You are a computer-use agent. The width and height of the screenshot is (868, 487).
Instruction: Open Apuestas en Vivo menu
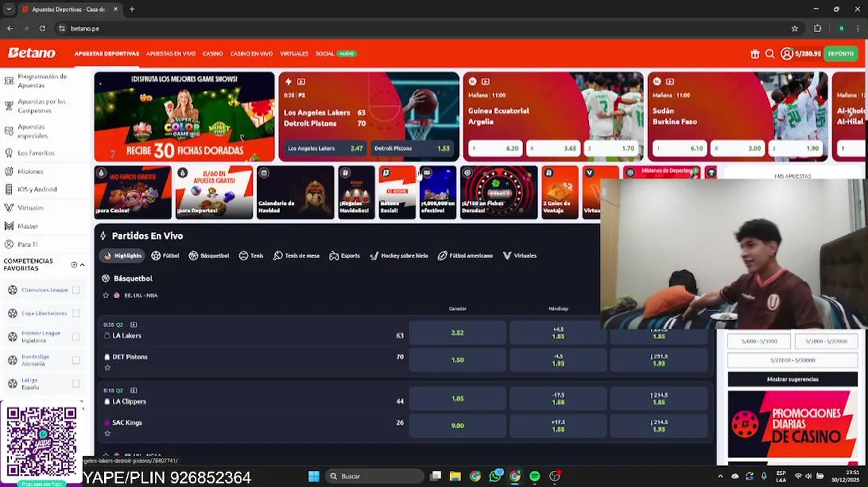170,53
